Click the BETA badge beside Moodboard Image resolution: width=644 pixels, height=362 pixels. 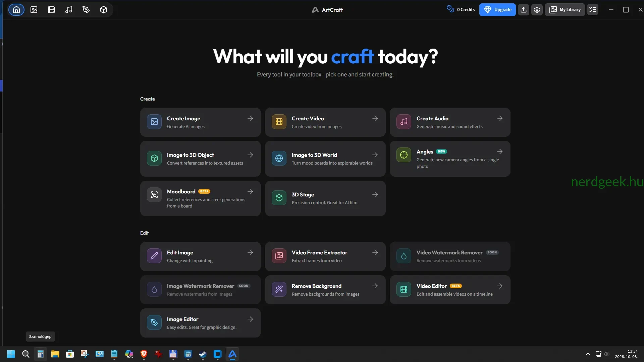204,191
